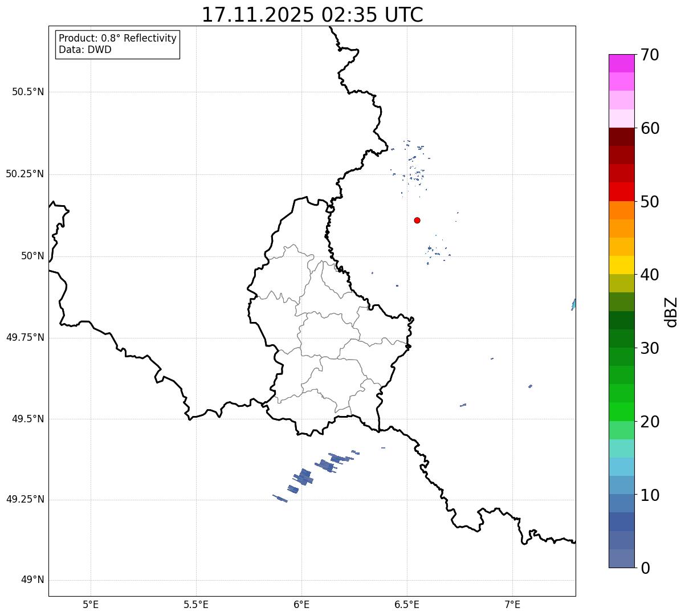Click the cyan radar echo at the right map edge
The width and height of the screenshot is (685, 616).
(x=573, y=304)
